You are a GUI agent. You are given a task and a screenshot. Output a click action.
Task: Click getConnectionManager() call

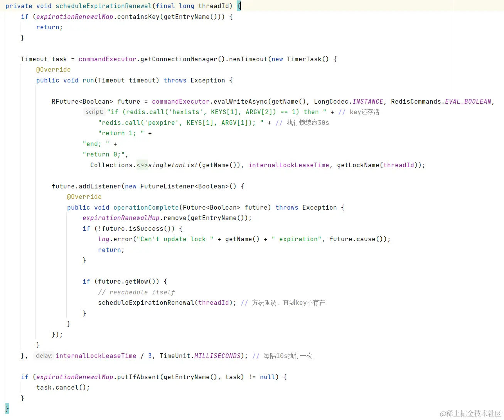[183, 59]
